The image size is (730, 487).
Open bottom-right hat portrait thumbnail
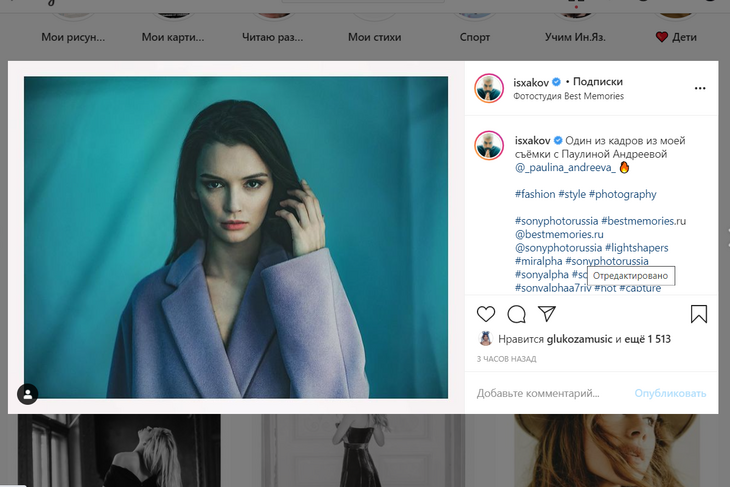coord(607,450)
